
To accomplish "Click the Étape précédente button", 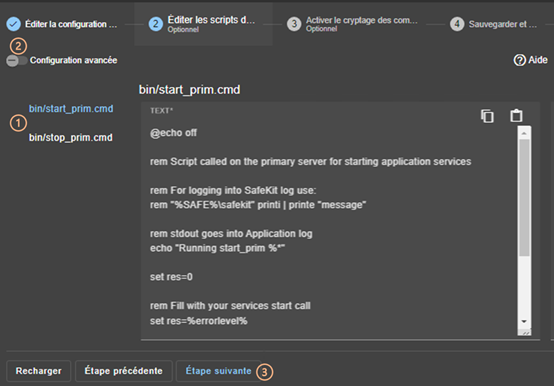I will (x=124, y=371).
